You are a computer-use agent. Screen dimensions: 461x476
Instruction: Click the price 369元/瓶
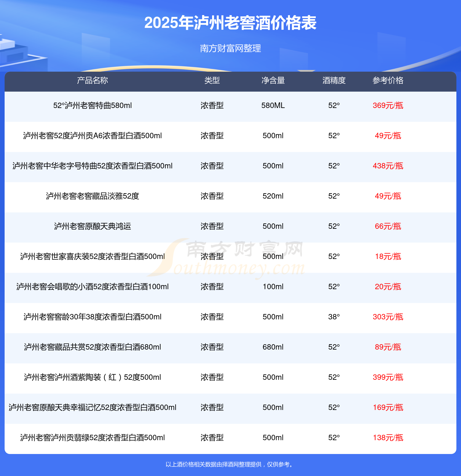click(x=388, y=105)
